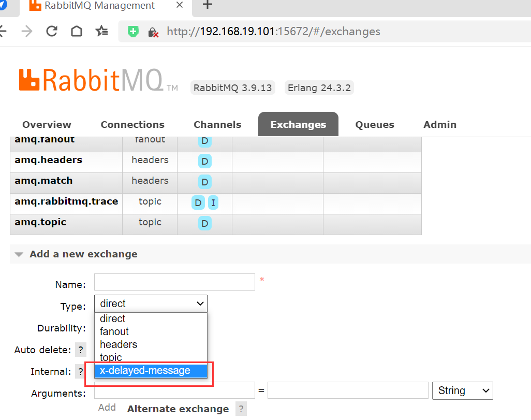This screenshot has width=531, height=420.
Task: Click the Type dropdown showing direct
Action: point(151,303)
